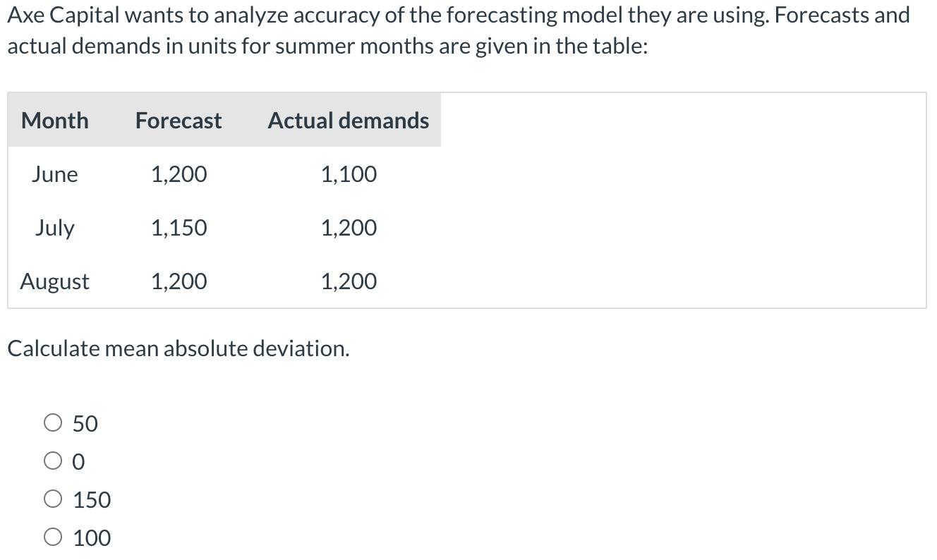The image size is (937, 560).
Task: Select the radio button for answer 0
Action: 52,460
